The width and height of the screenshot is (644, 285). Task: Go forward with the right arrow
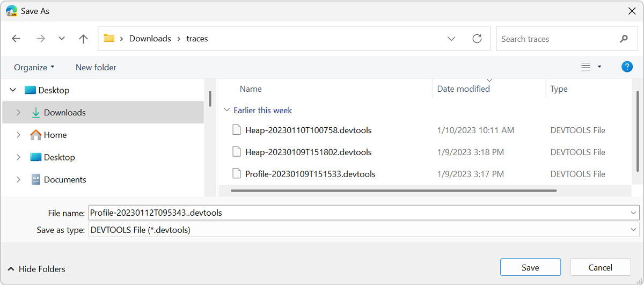click(x=41, y=39)
